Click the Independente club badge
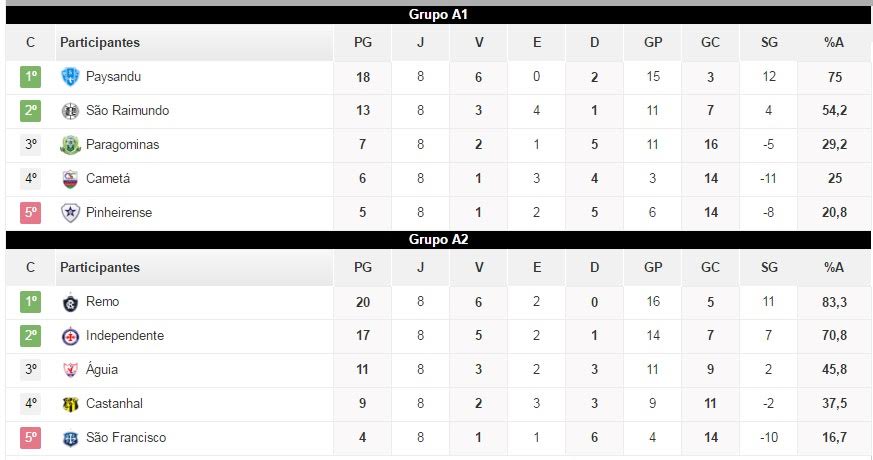 70,336
